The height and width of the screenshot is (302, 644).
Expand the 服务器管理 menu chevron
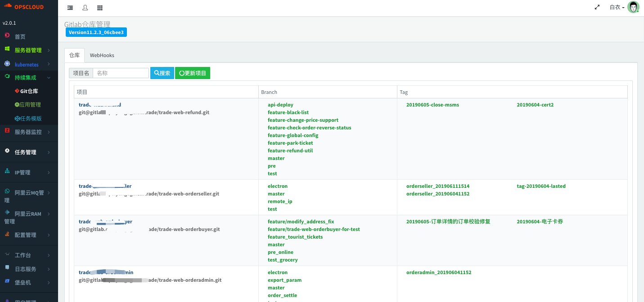click(49, 50)
